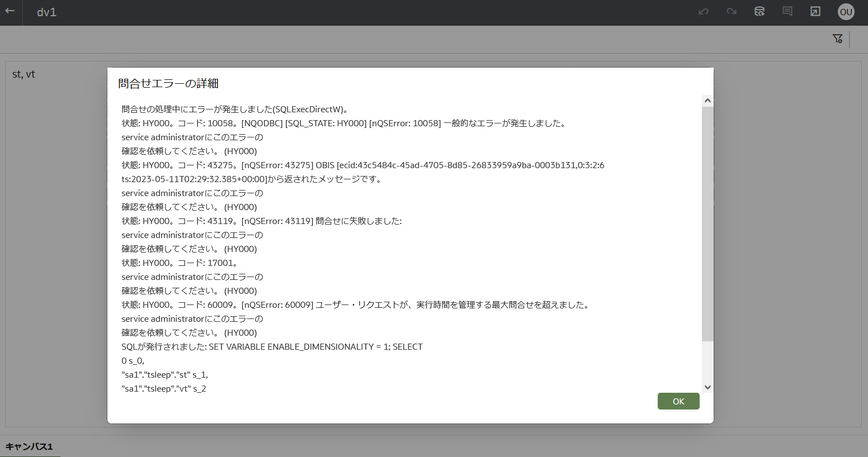Viewport: 868px width, 457px height.
Task: Click the "sa1"."tsleep"."vt" s_2 line
Action: point(164,388)
